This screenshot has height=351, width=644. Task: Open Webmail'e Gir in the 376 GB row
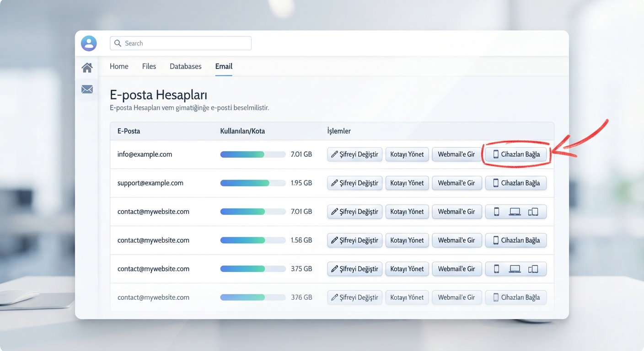coord(457,298)
